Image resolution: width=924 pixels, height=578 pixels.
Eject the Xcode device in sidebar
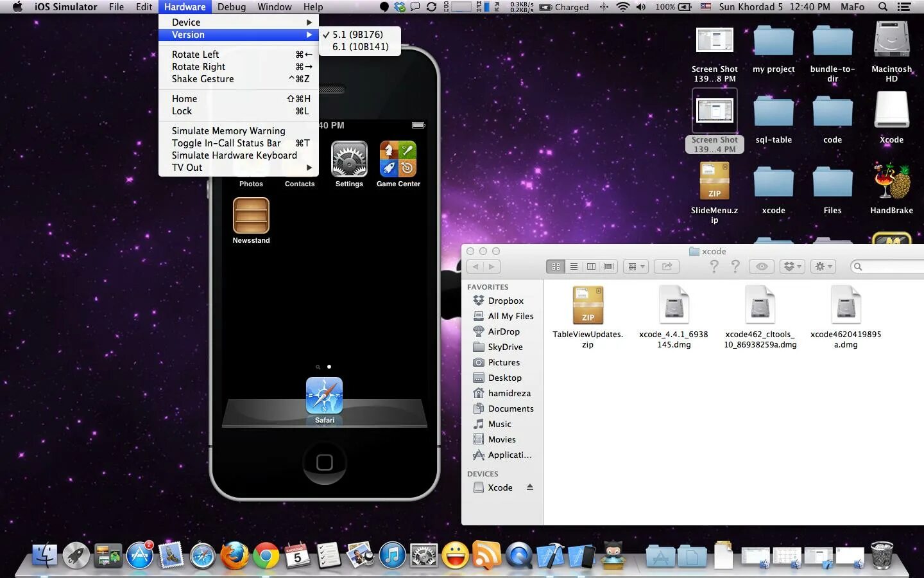530,487
